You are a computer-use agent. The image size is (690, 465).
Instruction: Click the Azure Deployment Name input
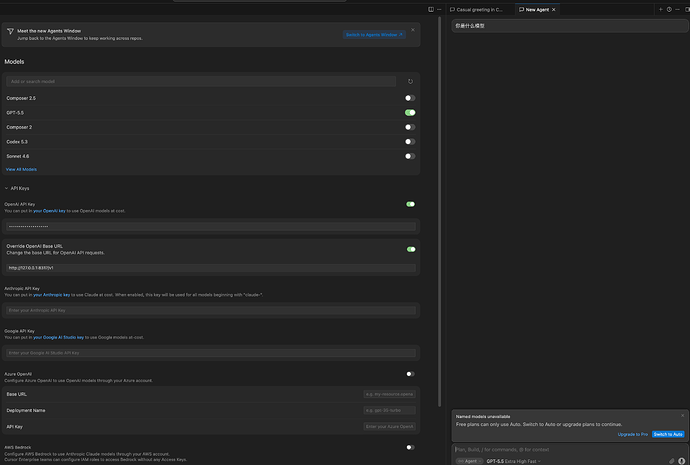click(389, 410)
